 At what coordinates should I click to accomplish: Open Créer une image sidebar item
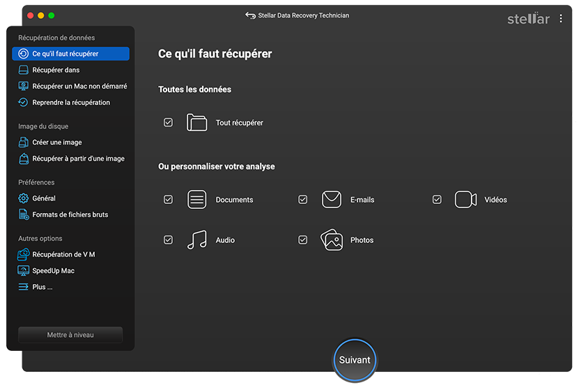coord(56,143)
